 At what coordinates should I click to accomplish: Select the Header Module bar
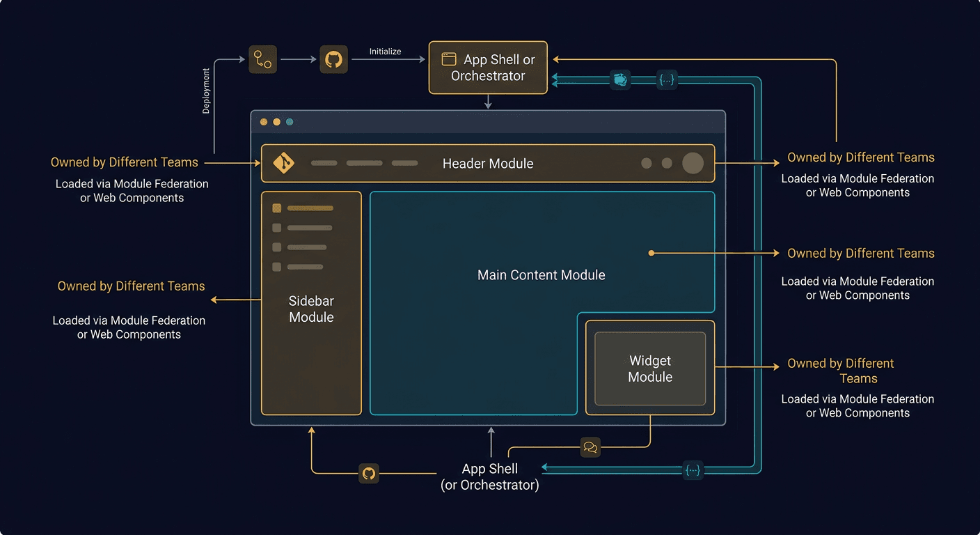click(x=487, y=163)
